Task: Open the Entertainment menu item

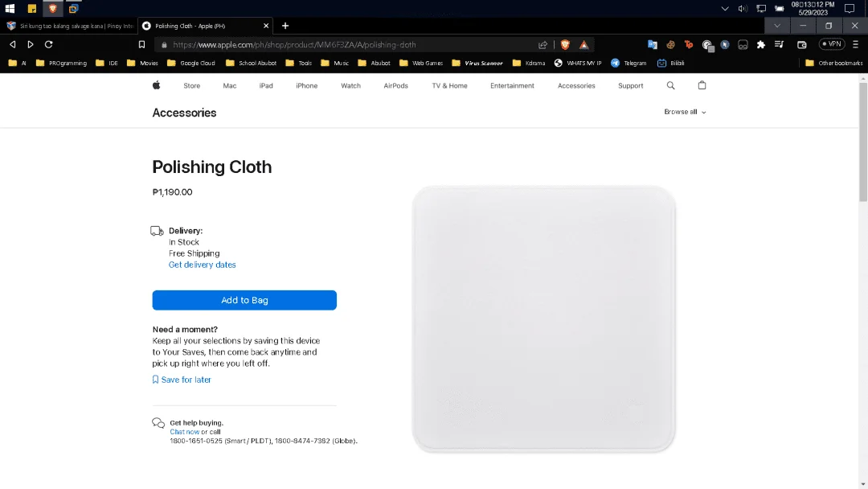Action: pyautogui.click(x=512, y=86)
